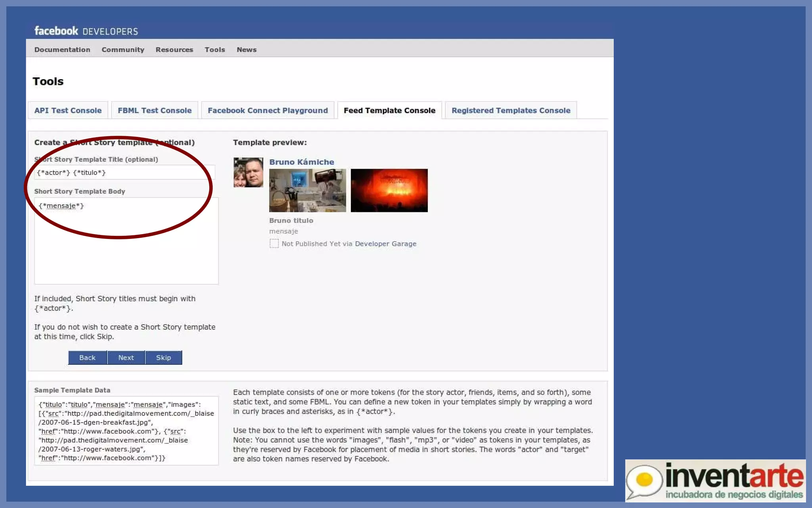This screenshot has width=812, height=508.
Task: Click the inventarte logo
Action: [x=715, y=480]
